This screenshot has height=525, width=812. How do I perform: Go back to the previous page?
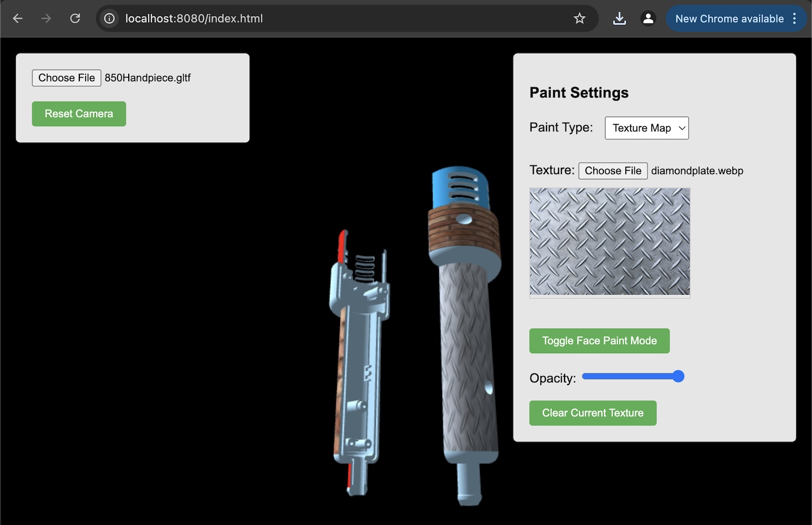(x=18, y=19)
